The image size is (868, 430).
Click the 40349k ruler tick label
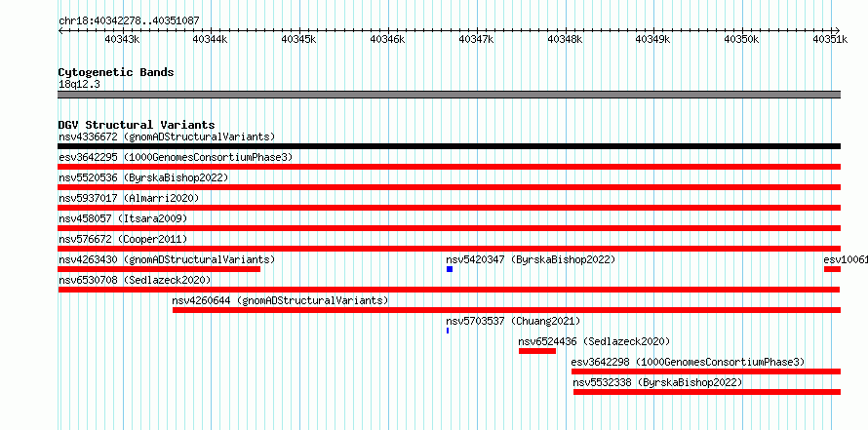coord(653,39)
